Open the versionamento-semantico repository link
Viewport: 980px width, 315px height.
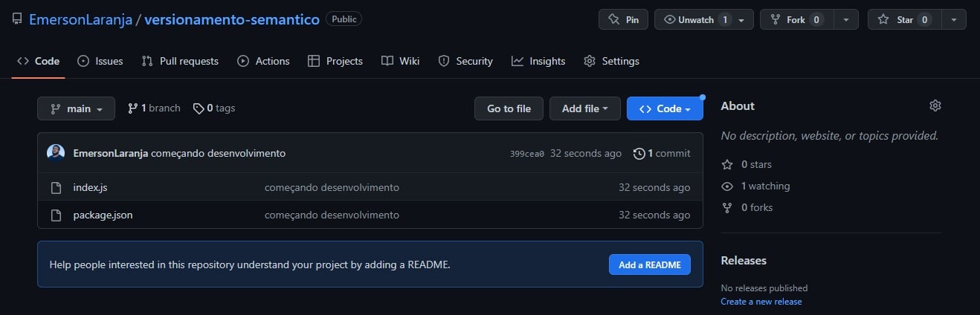coord(232,19)
